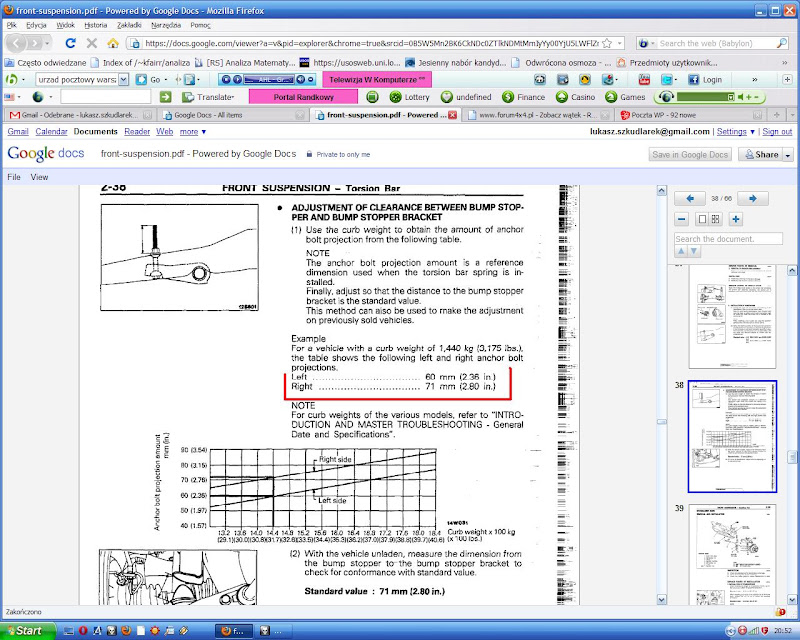Open the Calendar link
This screenshot has height=640, width=800.
[x=52, y=132]
